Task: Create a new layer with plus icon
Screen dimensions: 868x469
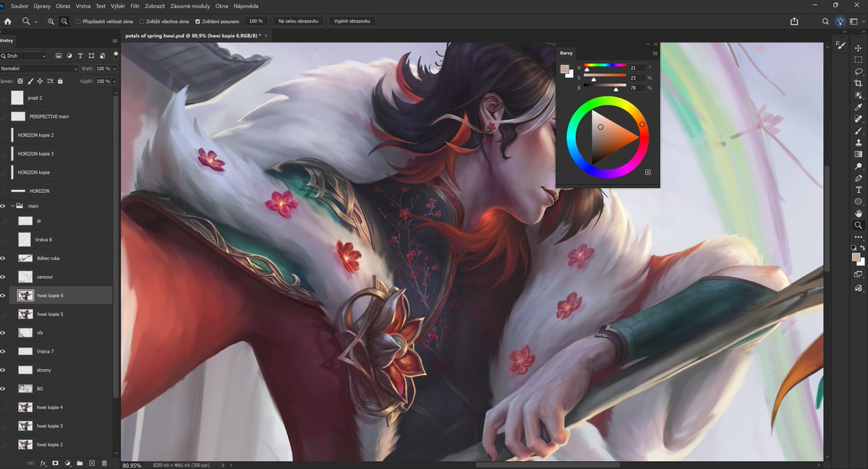Action: pyautogui.click(x=92, y=462)
